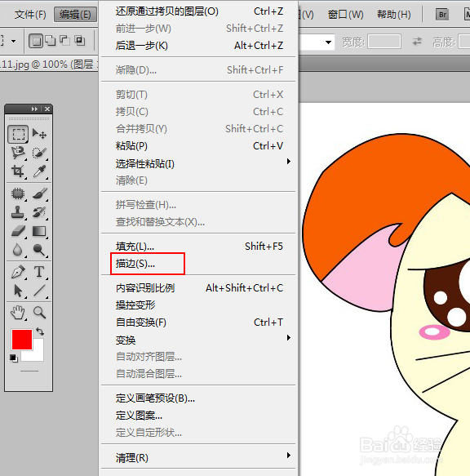Image resolution: width=470 pixels, height=476 pixels.
Task: Open the Window menu
Action: (346, 14)
